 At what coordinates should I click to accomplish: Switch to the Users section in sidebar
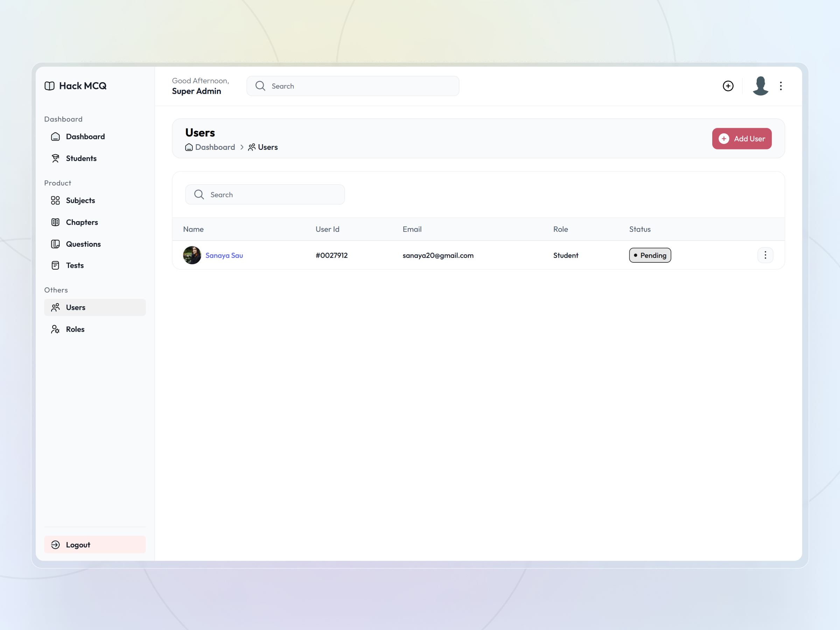coord(76,307)
